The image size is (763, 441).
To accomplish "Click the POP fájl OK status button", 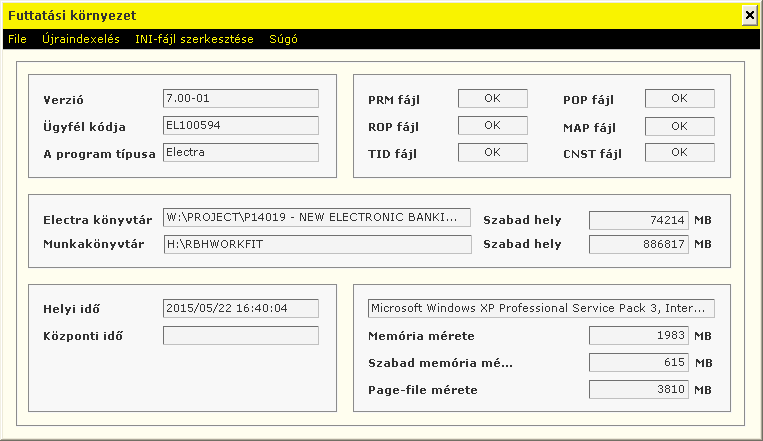I will point(680,98).
